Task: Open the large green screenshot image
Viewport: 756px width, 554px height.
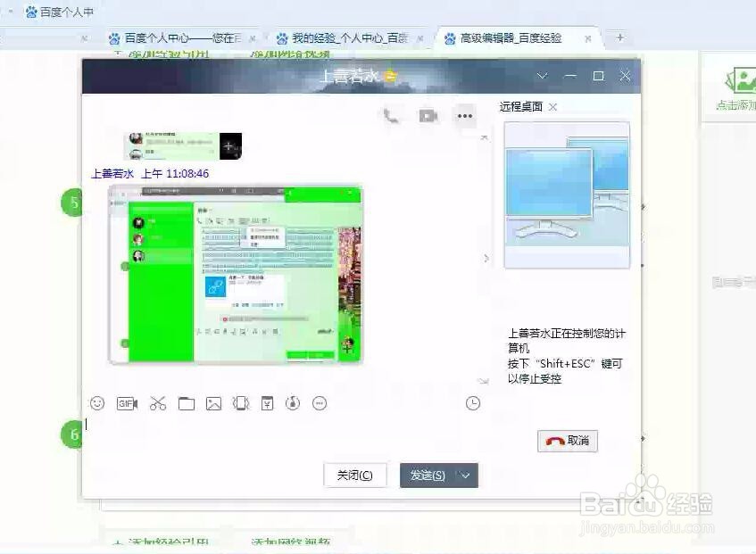Action: click(x=236, y=275)
